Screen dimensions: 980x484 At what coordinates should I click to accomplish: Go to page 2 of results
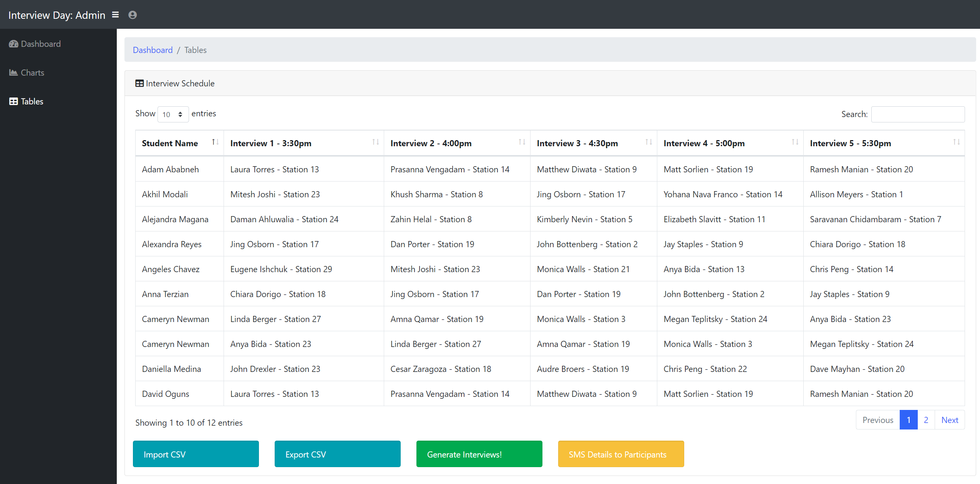tap(926, 420)
